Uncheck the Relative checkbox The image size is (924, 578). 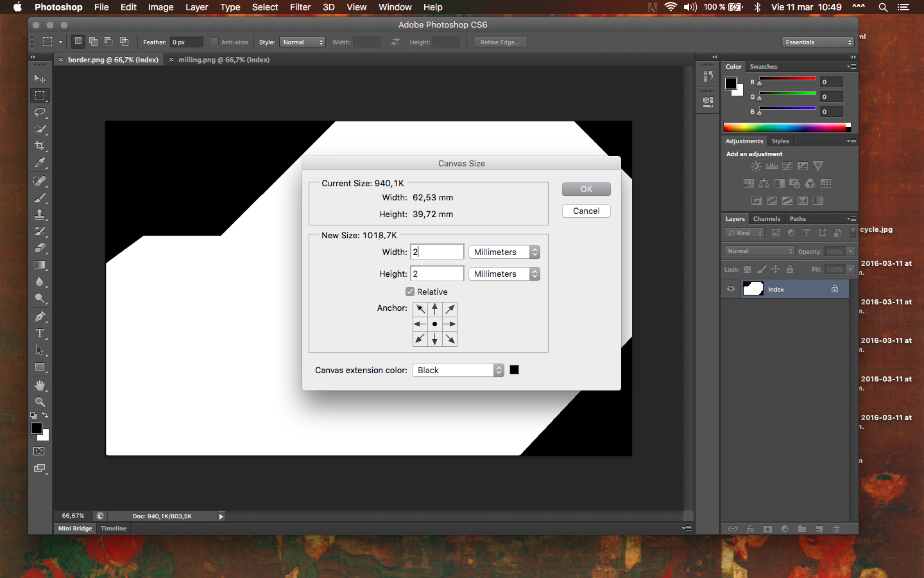[x=410, y=292]
